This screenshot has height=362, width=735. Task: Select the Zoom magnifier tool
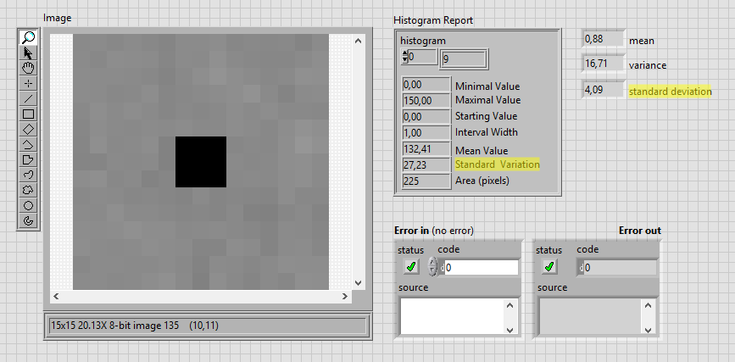click(29, 38)
